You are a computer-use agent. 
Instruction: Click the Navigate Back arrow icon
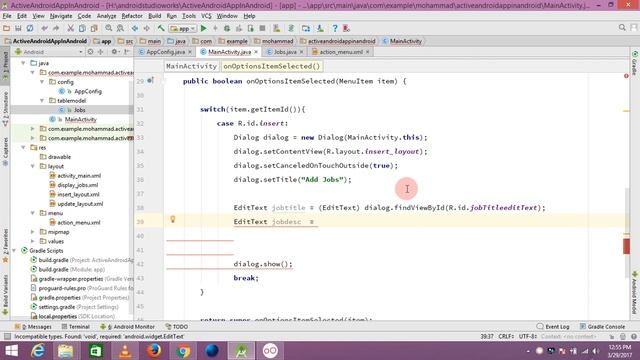135,28
